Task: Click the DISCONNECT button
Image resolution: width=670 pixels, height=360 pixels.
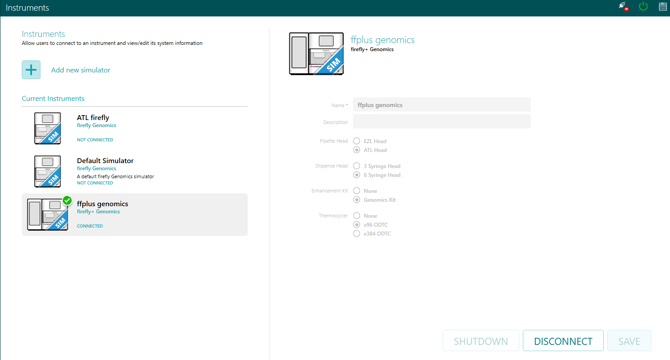Action: pyautogui.click(x=563, y=341)
